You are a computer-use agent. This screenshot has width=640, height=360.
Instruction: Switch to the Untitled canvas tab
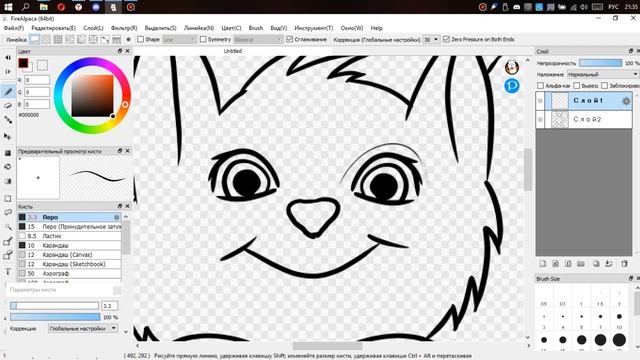(x=233, y=51)
